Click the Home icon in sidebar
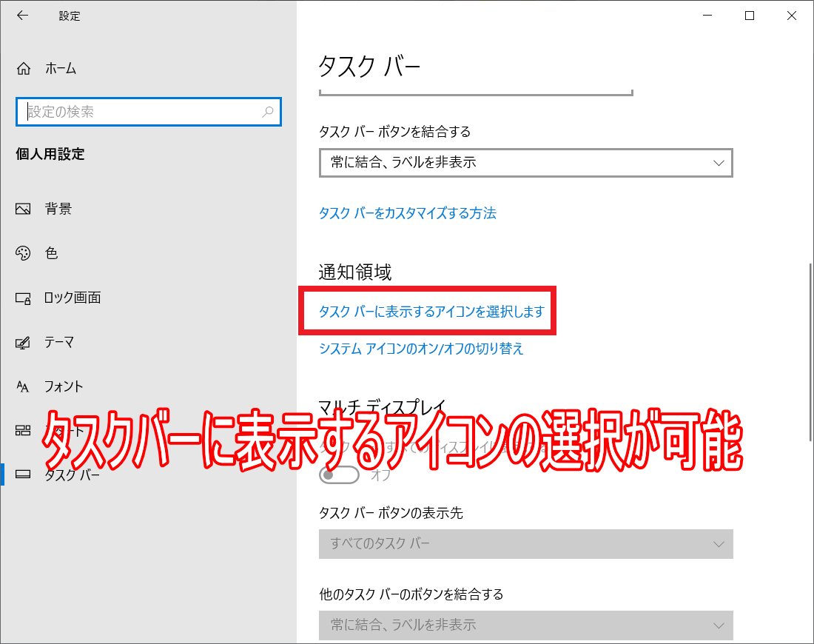814x644 pixels. tap(24, 69)
